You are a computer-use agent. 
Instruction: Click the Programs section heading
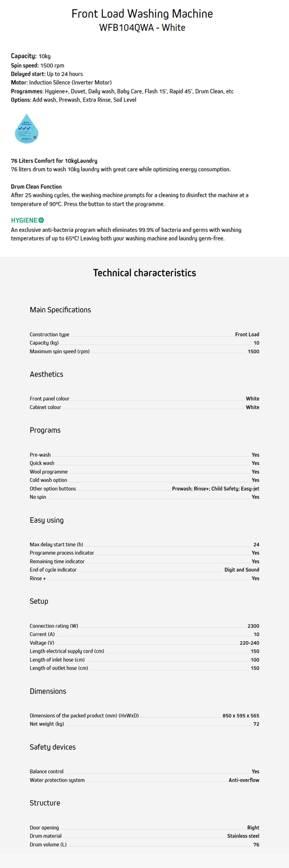pos(45,430)
